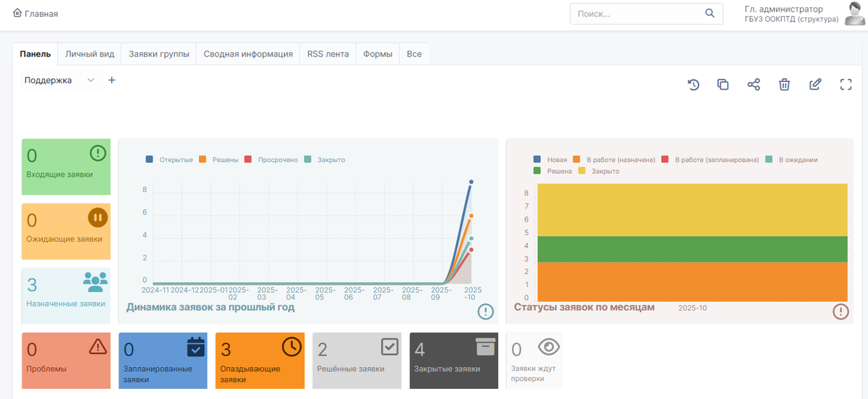868x399 pixels.
Task: Click the info icon on Статусы заявок chart
Action: pos(841,311)
